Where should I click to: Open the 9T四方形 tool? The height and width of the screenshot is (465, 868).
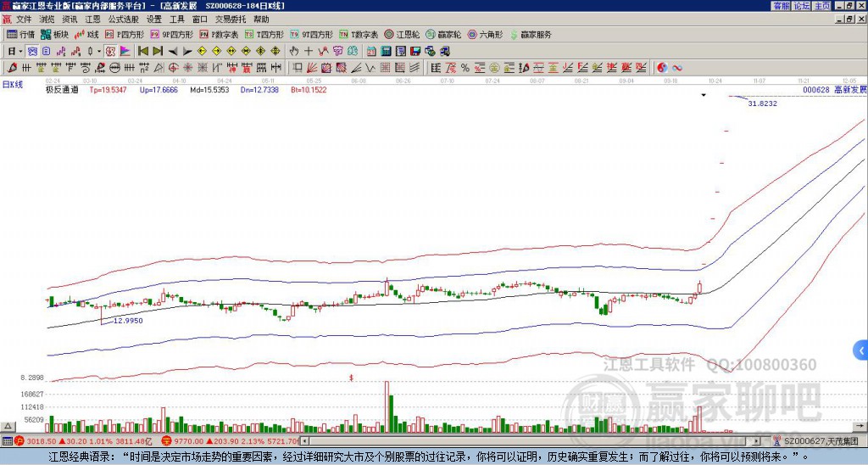[312, 34]
